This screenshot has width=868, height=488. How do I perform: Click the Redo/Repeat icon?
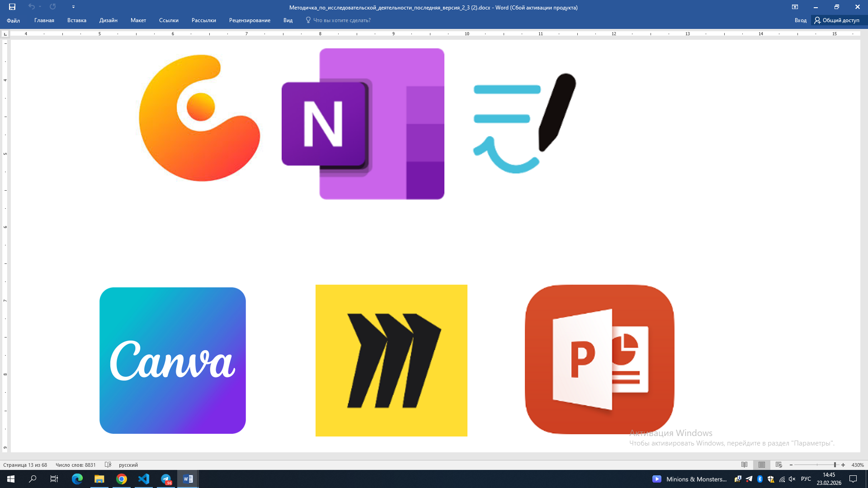pos(53,7)
